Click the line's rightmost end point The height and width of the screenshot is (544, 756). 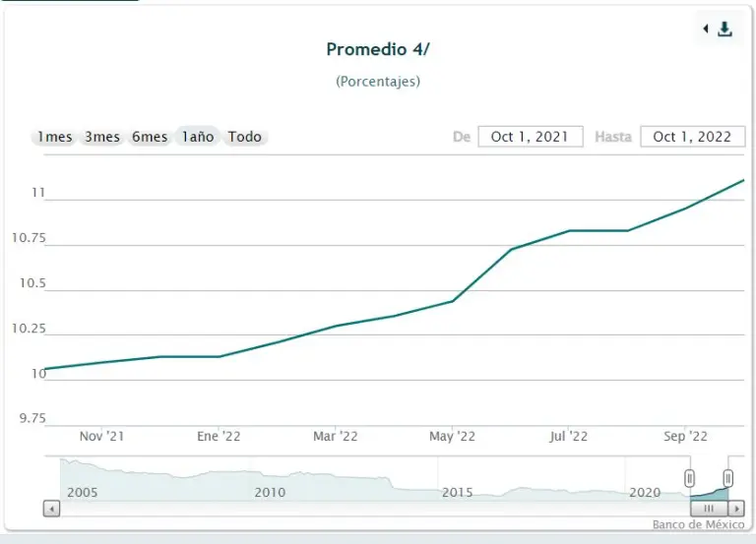(742, 180)
